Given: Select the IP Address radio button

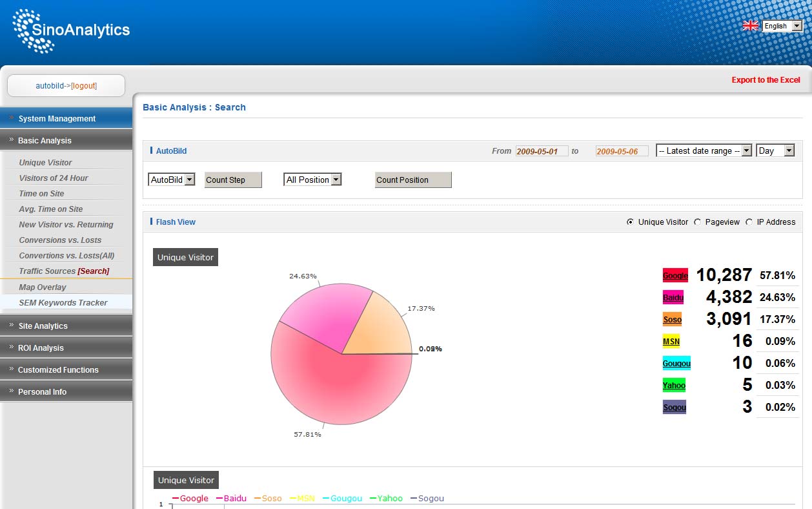Looking at the screenshot, I should click(749, 222).
